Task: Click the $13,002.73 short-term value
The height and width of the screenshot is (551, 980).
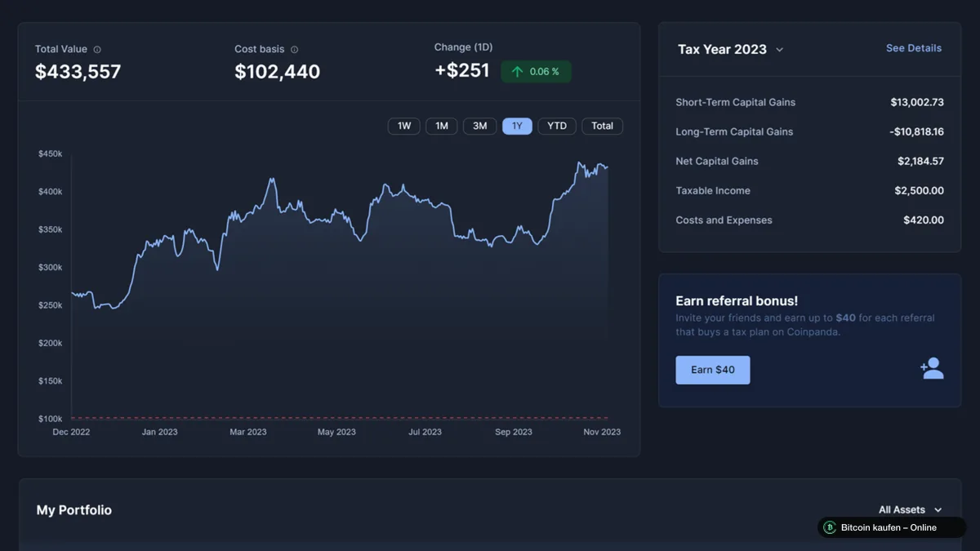Action: pos(917,102)
